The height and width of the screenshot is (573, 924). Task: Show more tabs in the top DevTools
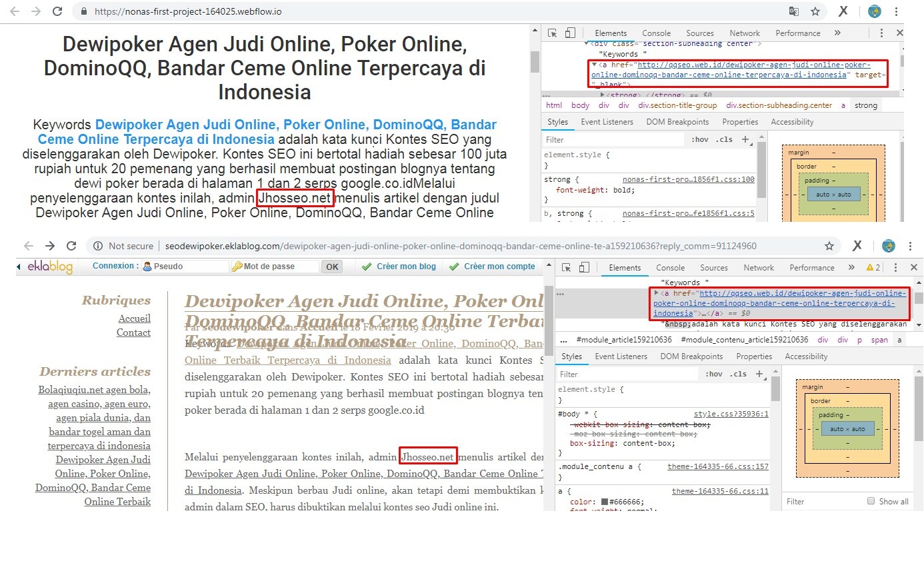click(837, 33)
